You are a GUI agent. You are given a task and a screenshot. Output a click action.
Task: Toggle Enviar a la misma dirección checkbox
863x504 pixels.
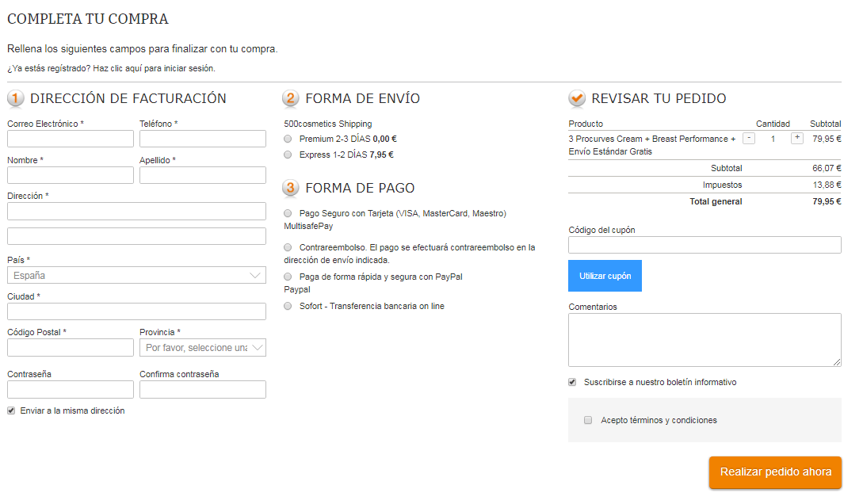click(x=11, y=410)
